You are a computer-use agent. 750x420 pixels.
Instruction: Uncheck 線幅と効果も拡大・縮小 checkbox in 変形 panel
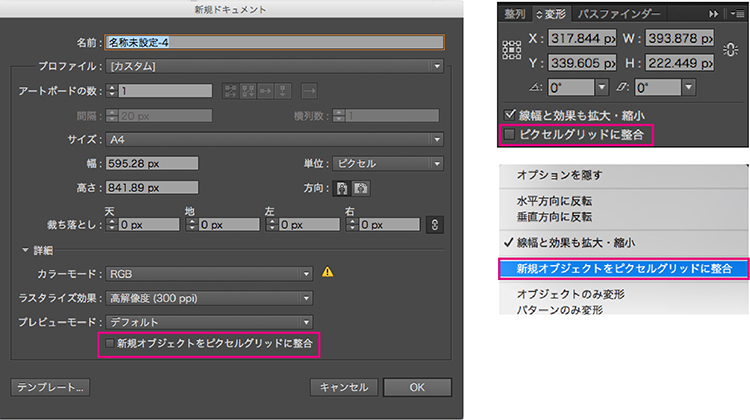pyautogui.click(x=509, y=115)
